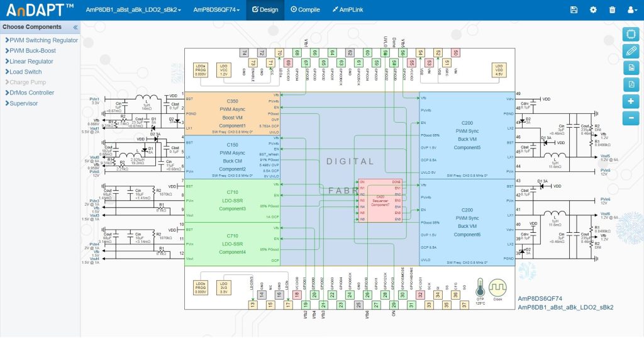
Task: Expand DrMos Controller category
Action: click(30, 93)
